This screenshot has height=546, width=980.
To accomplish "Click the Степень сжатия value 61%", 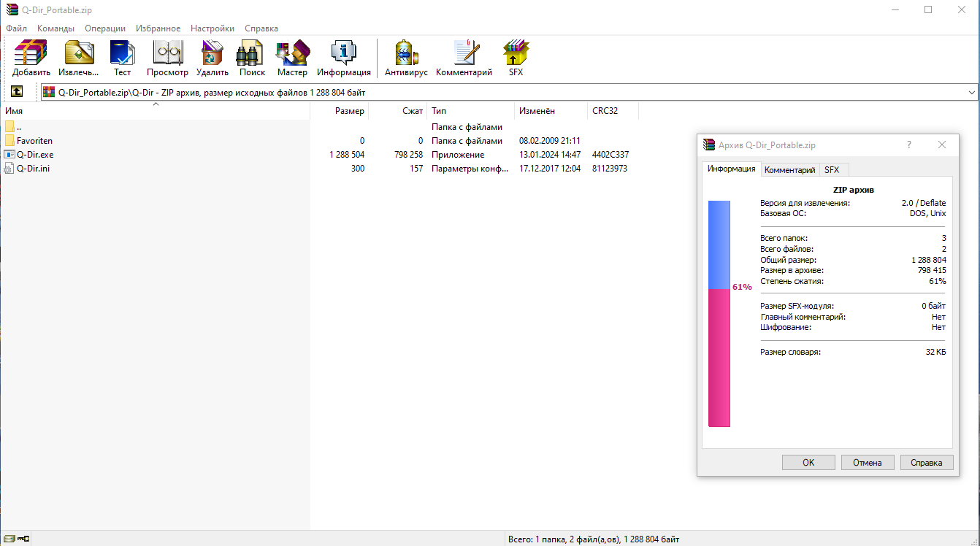I will (x=937, y=281).
